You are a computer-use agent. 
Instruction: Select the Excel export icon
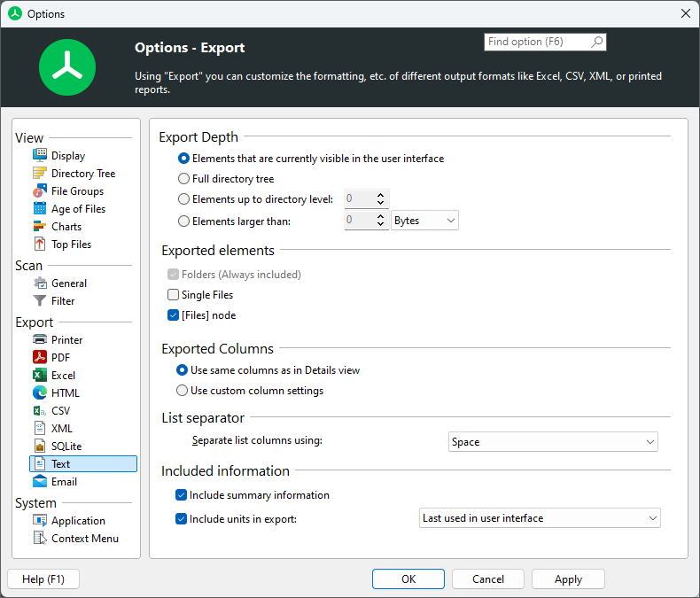40,376
